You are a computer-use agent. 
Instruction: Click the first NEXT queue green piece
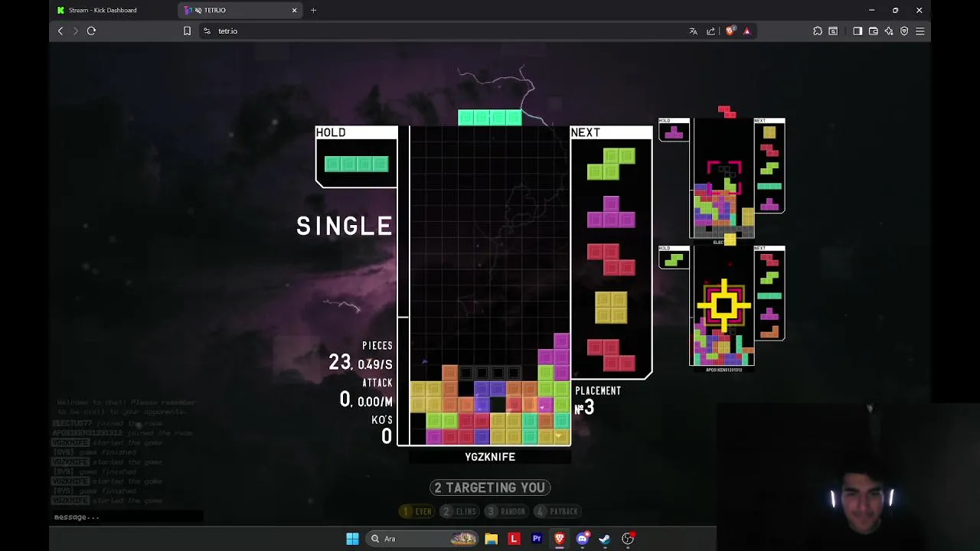coord(611,164)
